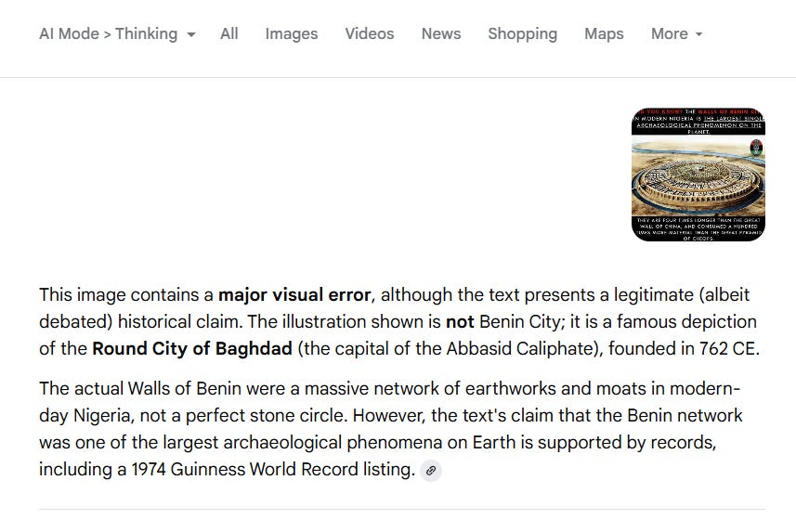Expand the More menu
The image size is (796, 532).
(x=677, y=34)
